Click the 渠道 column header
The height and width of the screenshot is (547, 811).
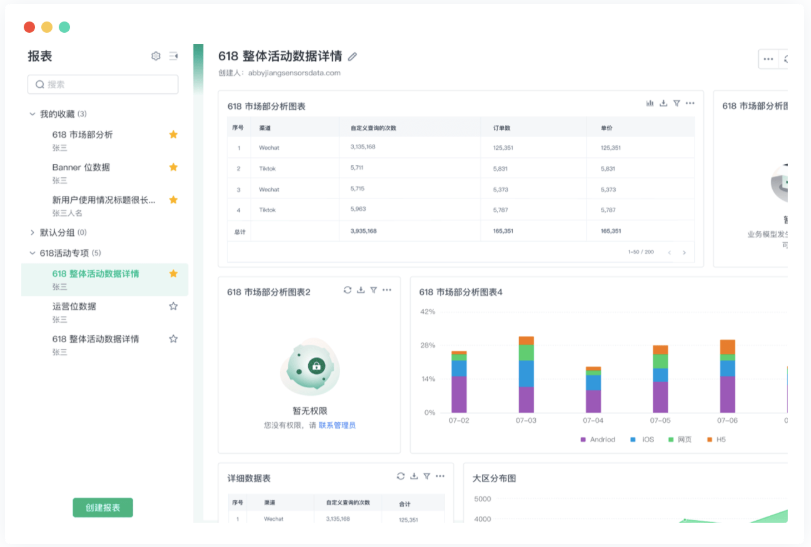pyautogui.click(x=265, y=128)
